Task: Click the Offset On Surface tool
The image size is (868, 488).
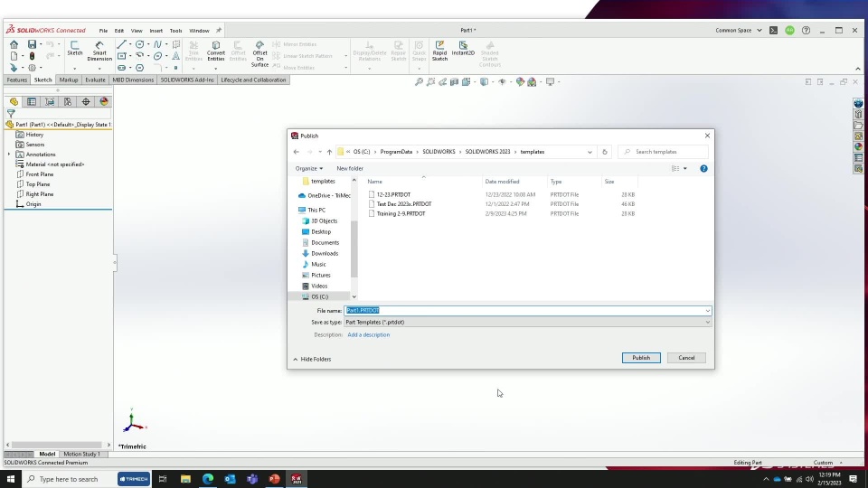Action: [x=259, y=53]
